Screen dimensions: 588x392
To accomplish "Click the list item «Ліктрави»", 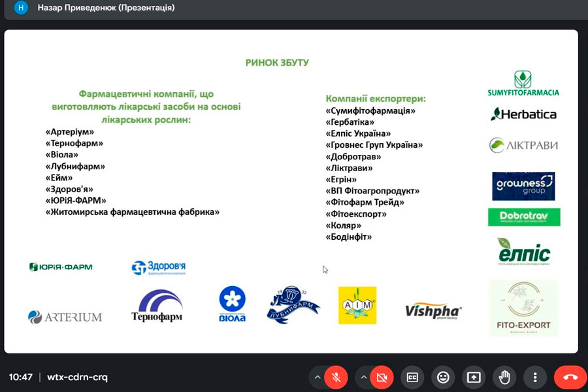I will [349, 168].
